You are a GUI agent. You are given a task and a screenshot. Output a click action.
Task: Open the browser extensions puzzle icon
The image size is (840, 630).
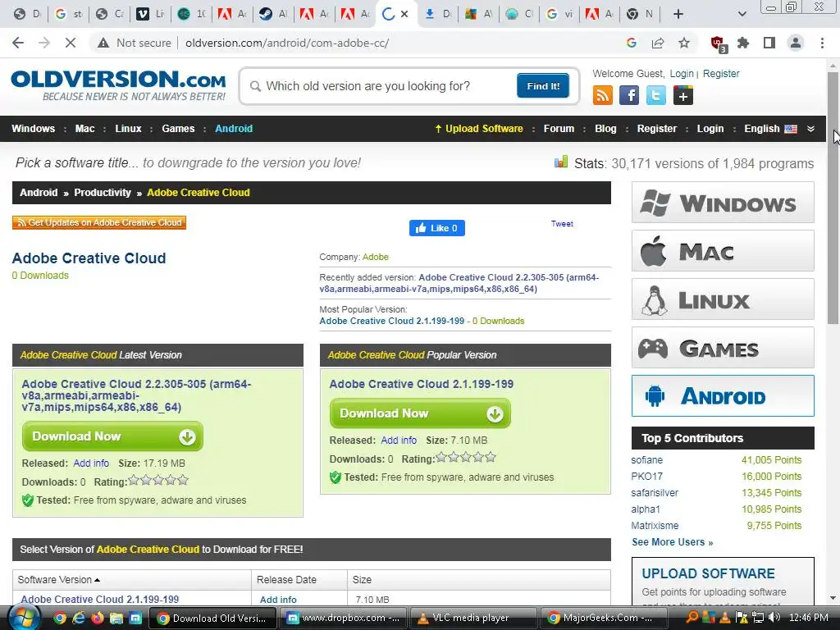[x=743, y=43]
